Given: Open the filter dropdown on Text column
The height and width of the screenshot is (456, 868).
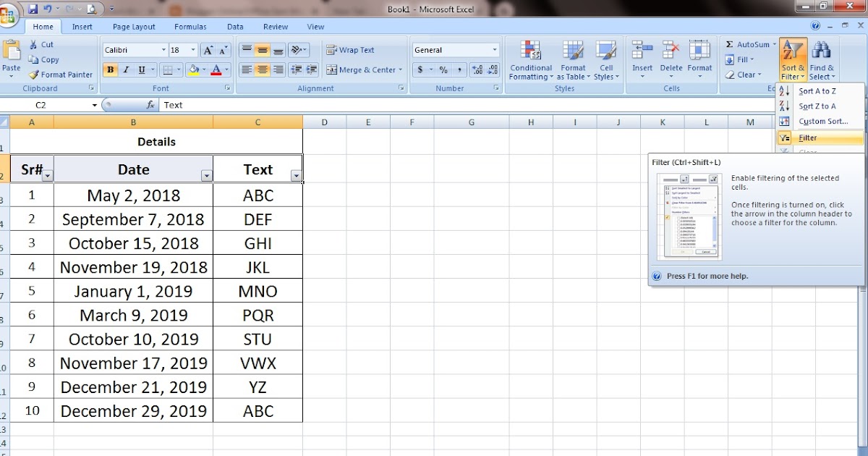Looking at the screenshot, I should point(296,175).
